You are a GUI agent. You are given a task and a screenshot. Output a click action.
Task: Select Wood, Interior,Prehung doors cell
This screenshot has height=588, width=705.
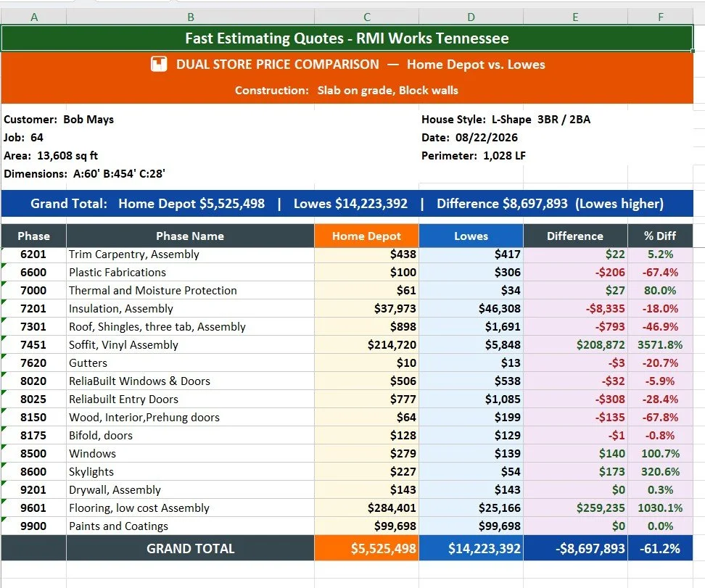click(x=190, y=417)
